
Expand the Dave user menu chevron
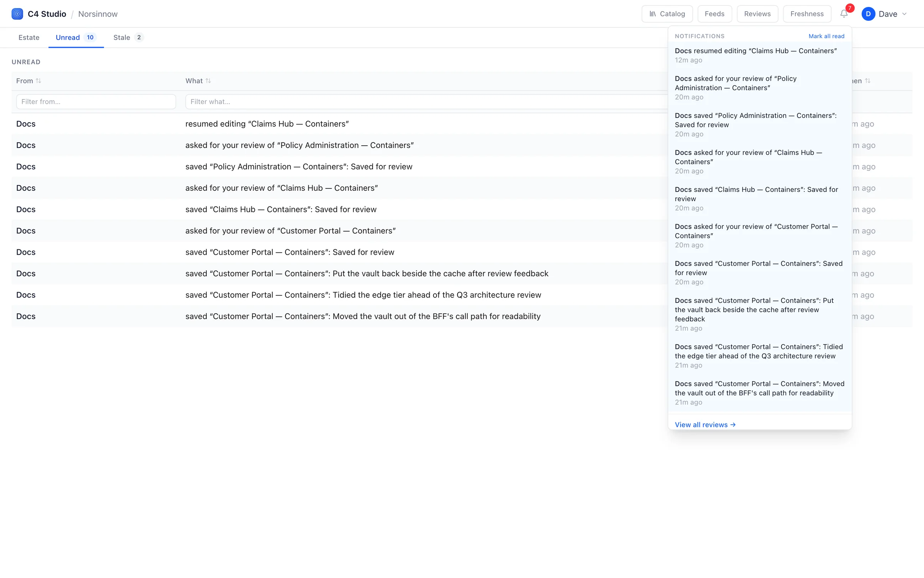904,14
